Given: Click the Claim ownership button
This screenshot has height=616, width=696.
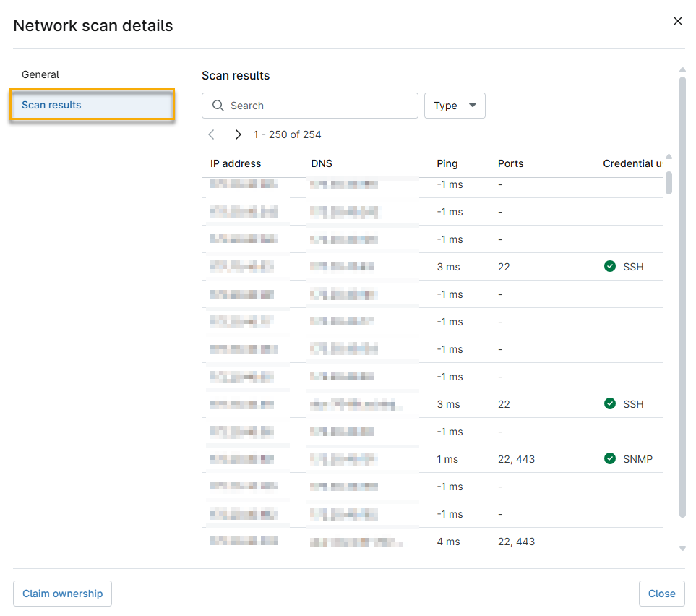Looking at the screenshot, I should (x=62, y=594).
